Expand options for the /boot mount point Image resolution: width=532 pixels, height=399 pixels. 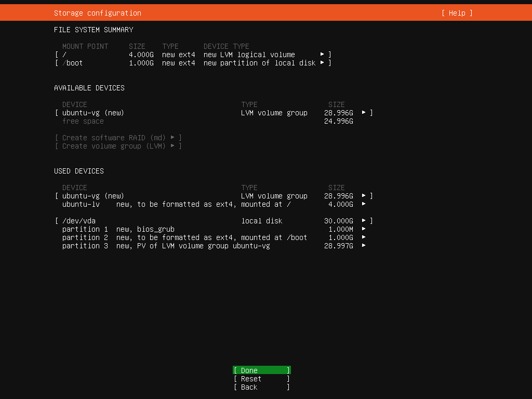tap(323, 62)
